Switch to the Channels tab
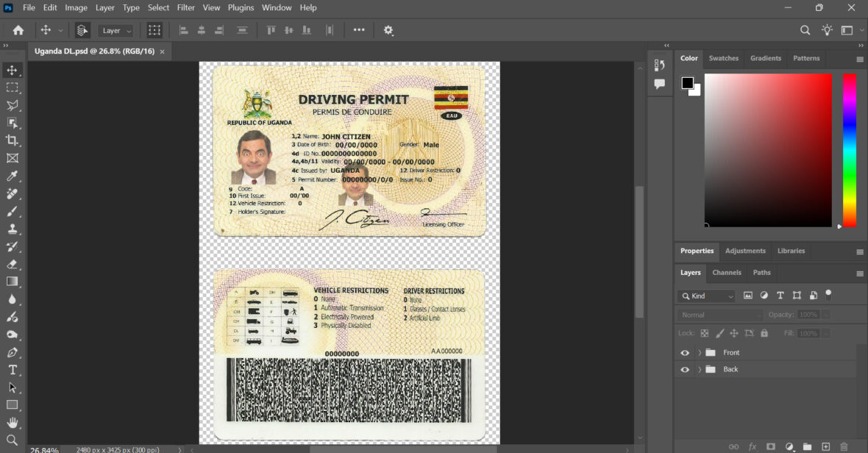The width and height of the screenshot is (868, 453). coord(727,273)
